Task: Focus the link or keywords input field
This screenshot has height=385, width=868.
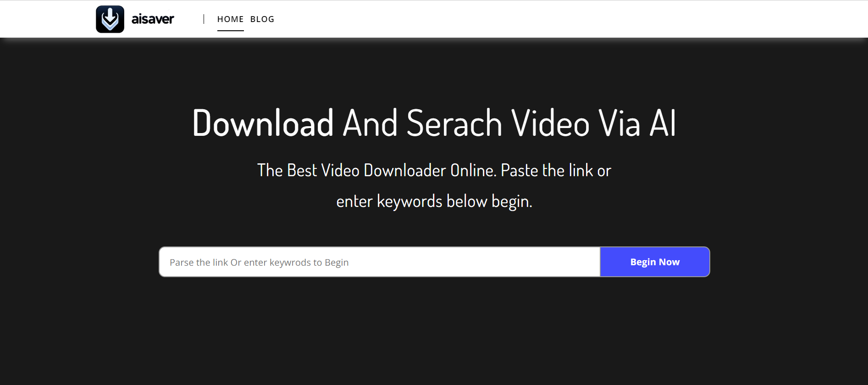Action: [x=380, y=262]
